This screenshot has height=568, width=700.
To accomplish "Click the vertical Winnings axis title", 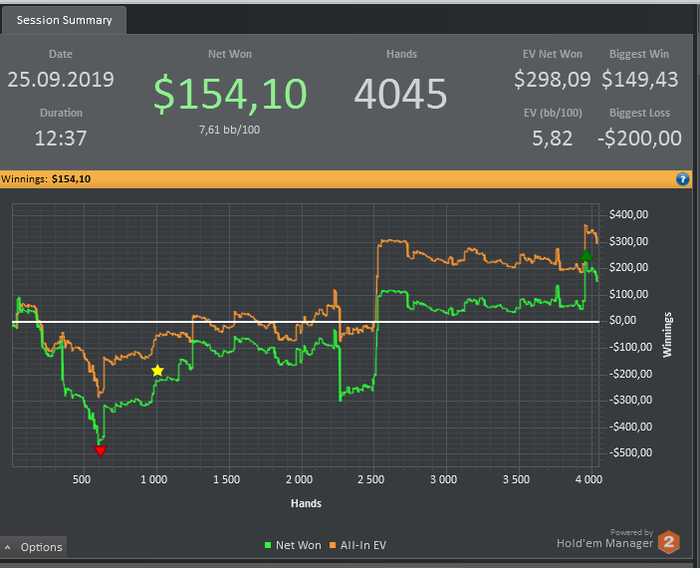I will coord(667,334).
